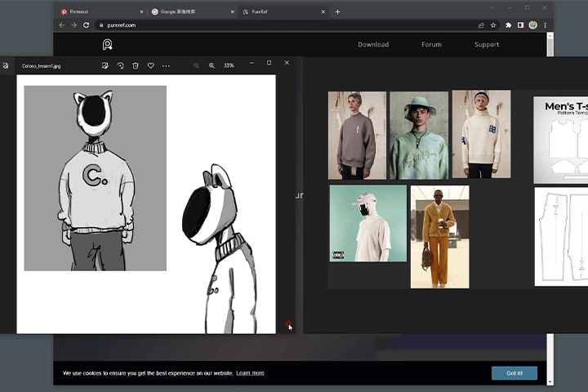
Task: Rotate the image using the rotate icon
Action: [120, 65]
